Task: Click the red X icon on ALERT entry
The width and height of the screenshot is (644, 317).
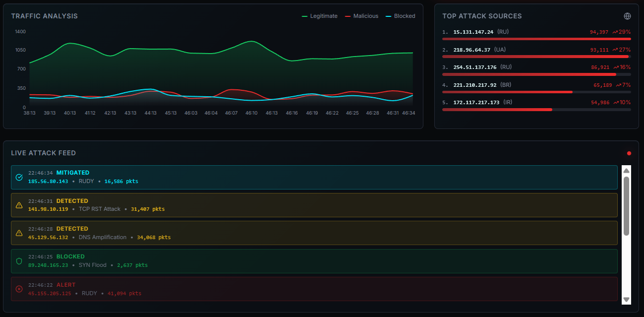Action: click(19, 289)
